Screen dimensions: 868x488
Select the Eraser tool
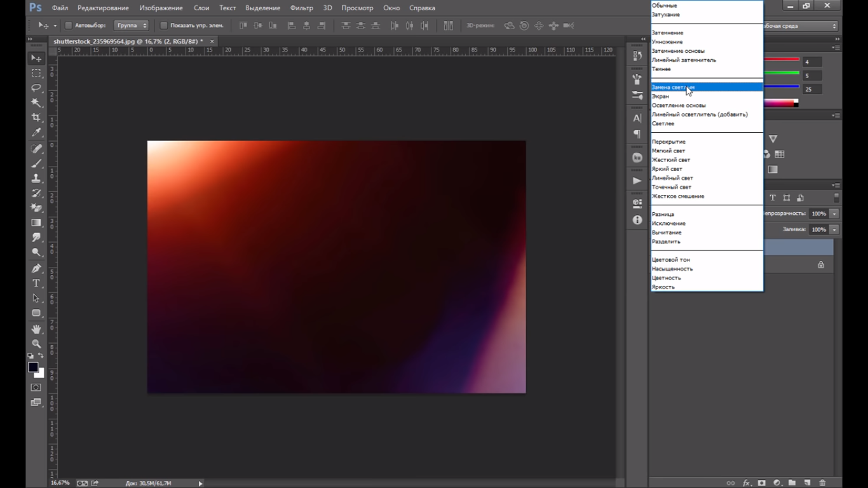(x=36, y=208)
